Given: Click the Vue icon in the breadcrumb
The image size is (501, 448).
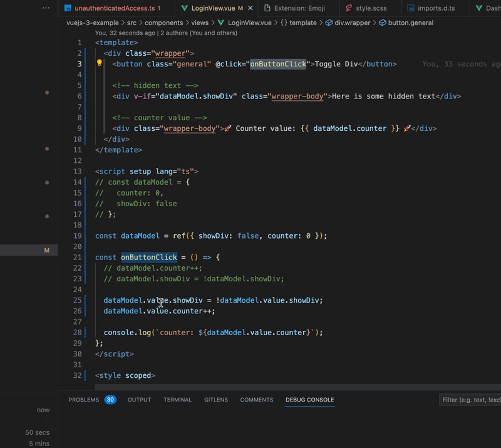Looking at the screenshot, I should click(x=221, y=23).
